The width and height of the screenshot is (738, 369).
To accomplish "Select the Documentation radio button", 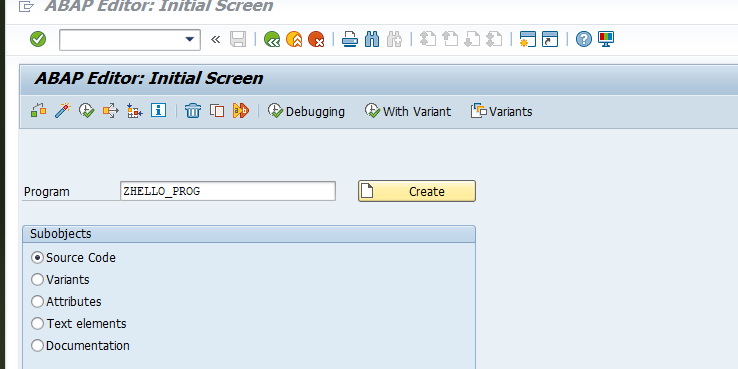I will [x=37, y=345].
